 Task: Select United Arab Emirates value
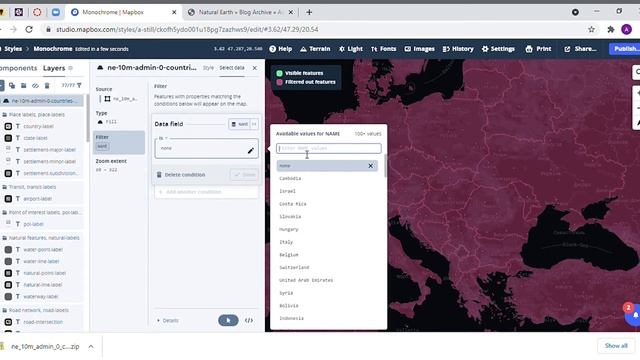click(306, 280)
